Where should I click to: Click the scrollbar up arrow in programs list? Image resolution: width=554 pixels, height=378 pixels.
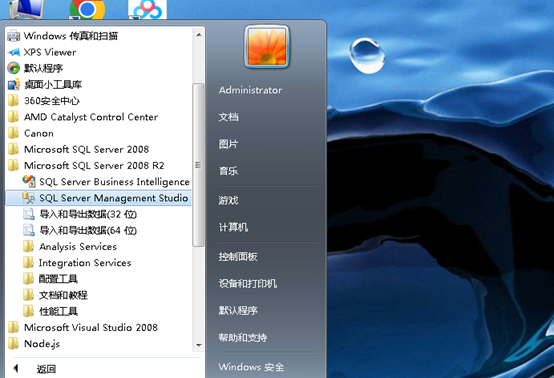pos(199,35)
